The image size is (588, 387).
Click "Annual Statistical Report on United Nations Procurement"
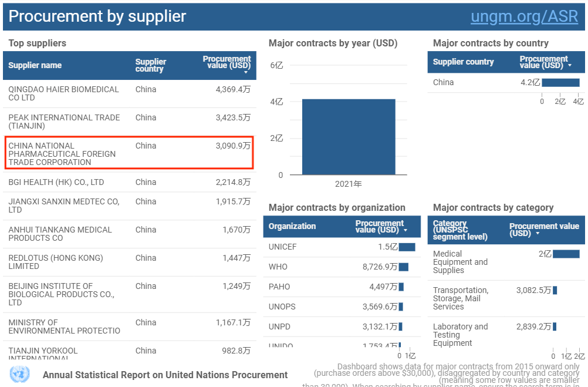coord(165,375)
